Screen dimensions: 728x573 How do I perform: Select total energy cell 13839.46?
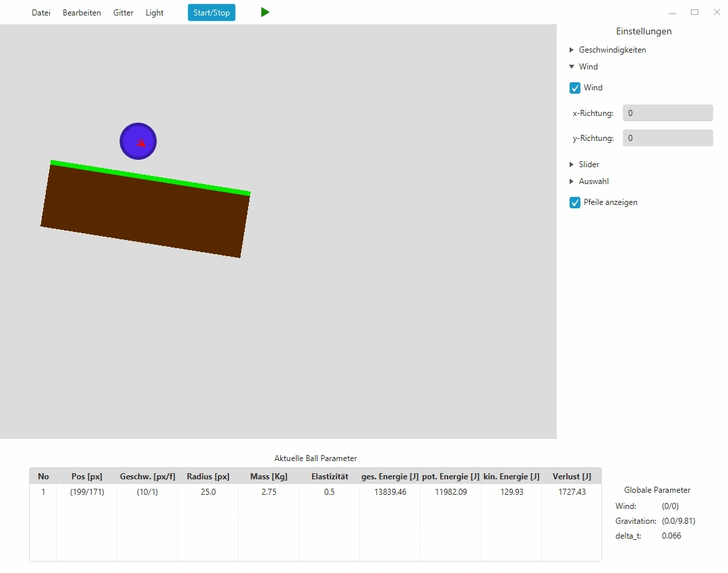[x=390, y=491]
